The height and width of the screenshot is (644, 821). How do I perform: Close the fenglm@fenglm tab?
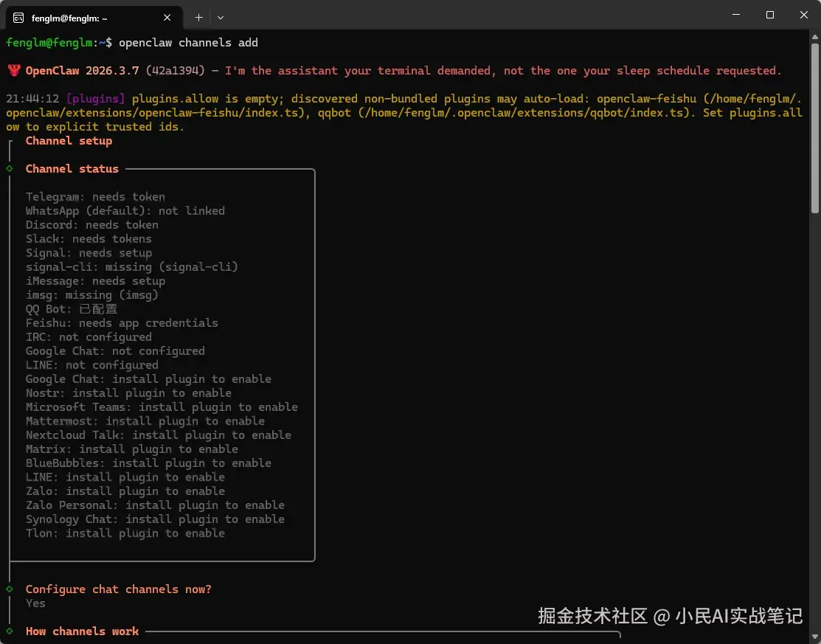coord(167,18)
